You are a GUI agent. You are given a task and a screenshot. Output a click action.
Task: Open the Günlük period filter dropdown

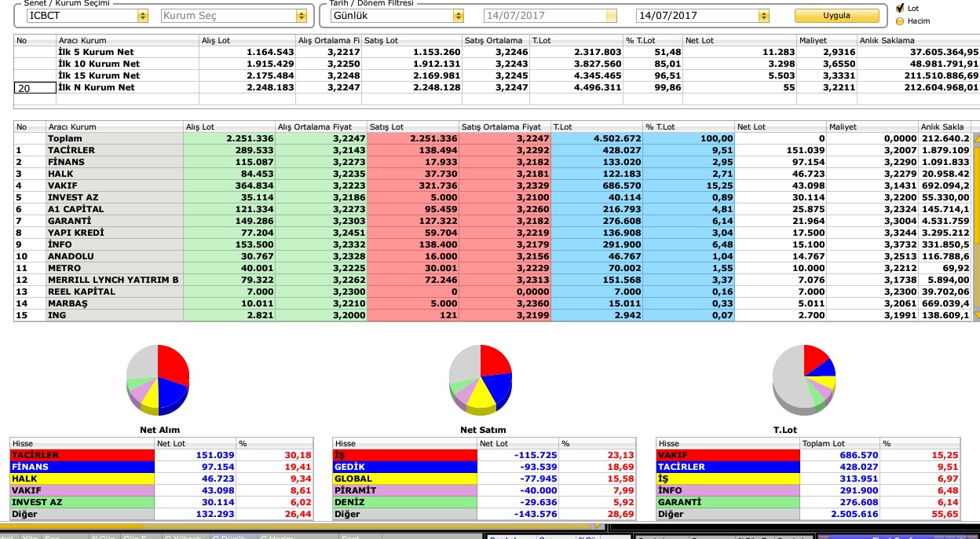[x=458, y=16]
